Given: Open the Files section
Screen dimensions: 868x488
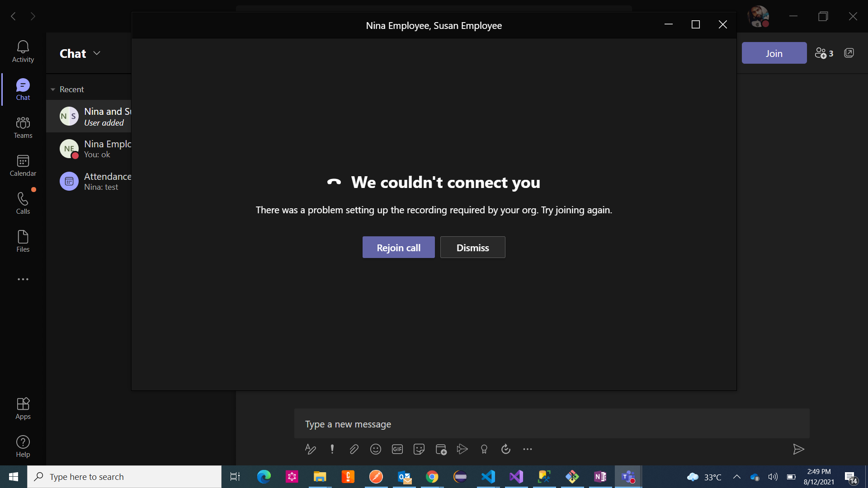Looking at the screenshot, I should click(23, 240).
